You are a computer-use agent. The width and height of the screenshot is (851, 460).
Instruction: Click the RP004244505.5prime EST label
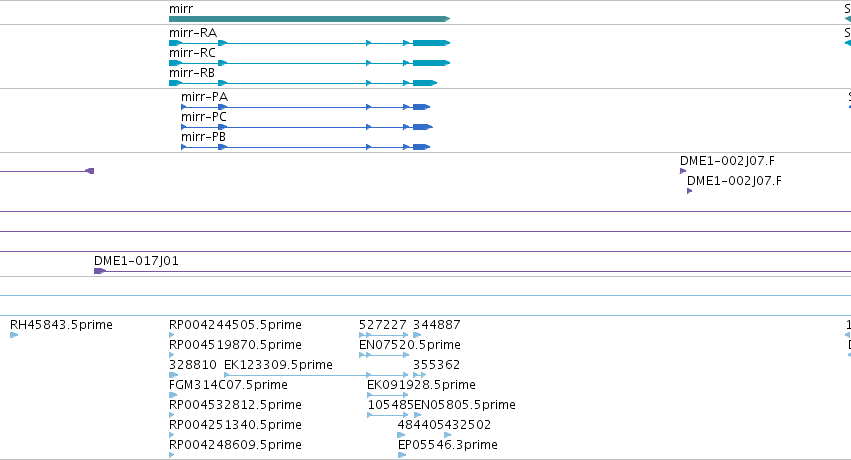click(236, 324)
